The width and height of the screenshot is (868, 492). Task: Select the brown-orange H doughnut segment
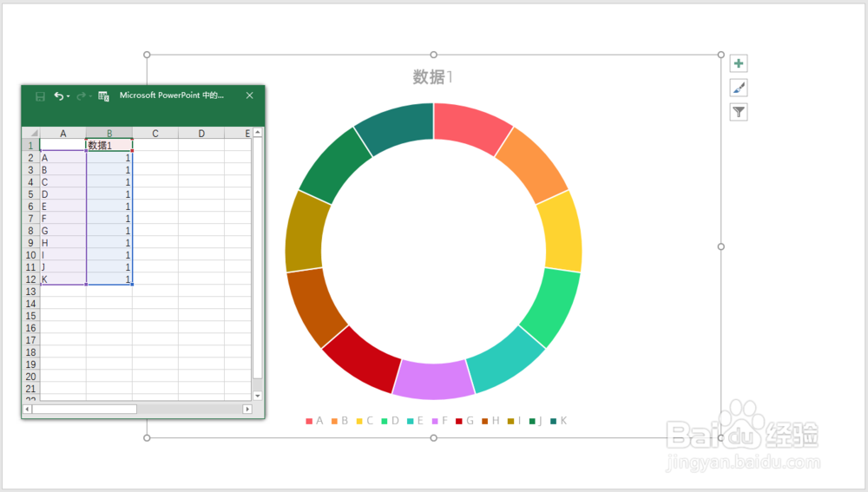[315, 305]
